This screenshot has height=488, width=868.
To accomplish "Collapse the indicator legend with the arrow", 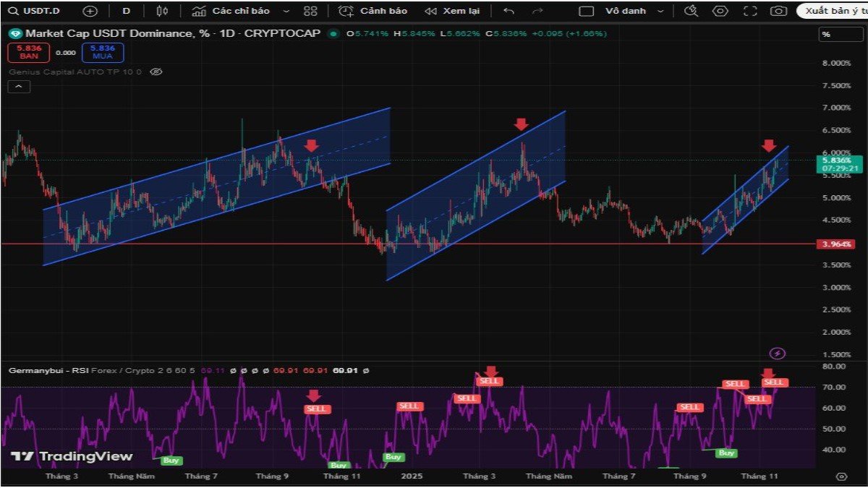I will point(18,86).
